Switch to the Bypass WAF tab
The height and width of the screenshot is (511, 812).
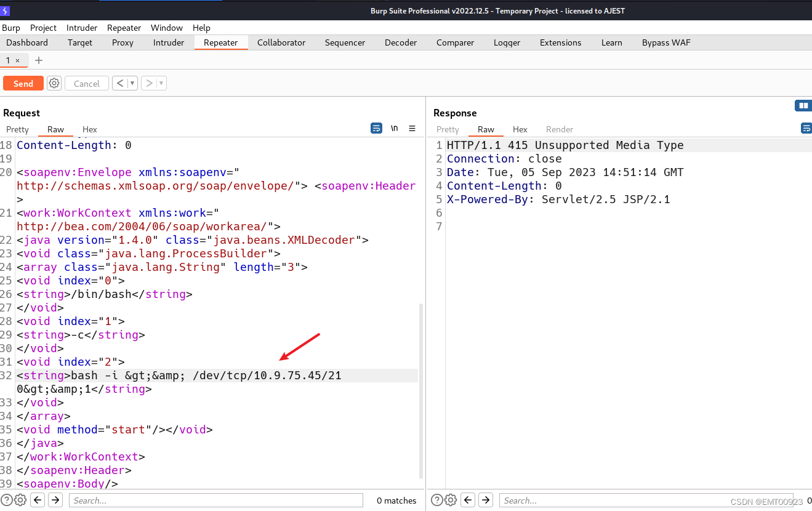pyautogui.click(x=666, y=42)
